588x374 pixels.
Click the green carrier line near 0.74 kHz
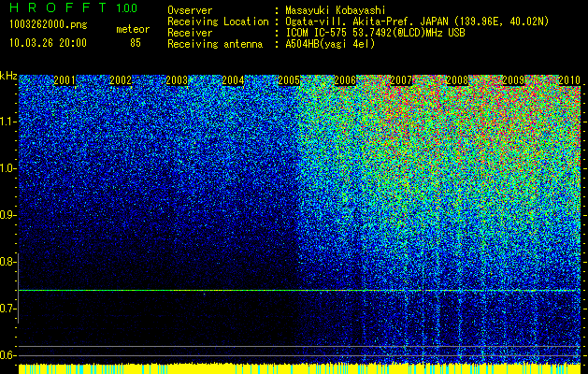299,291
